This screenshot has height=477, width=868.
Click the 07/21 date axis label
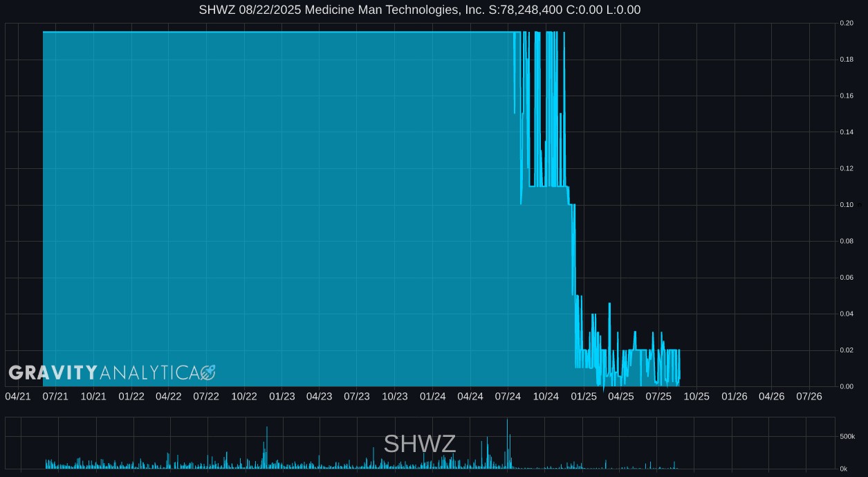click(x=55, y=396)
